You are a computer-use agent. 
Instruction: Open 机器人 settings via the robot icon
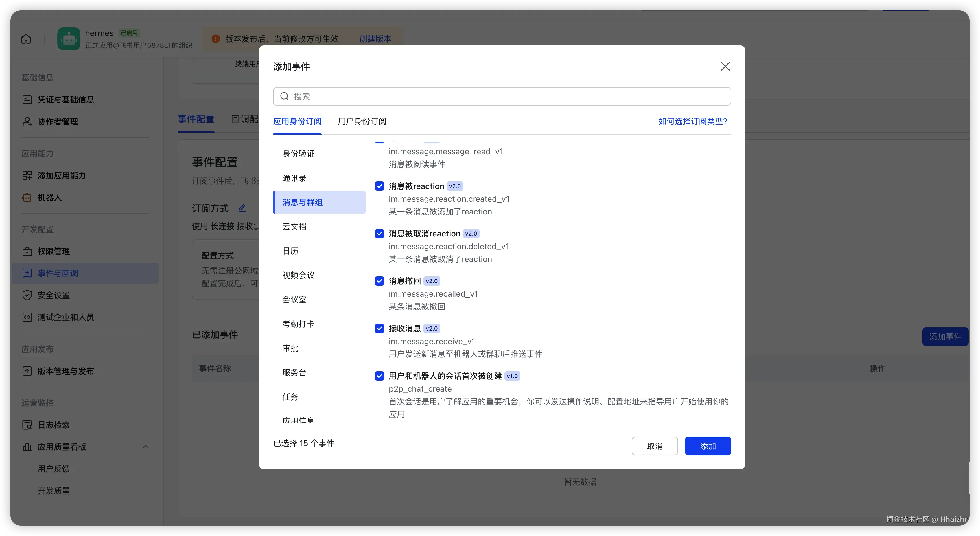pyautogui.click(x=27, y=197)
